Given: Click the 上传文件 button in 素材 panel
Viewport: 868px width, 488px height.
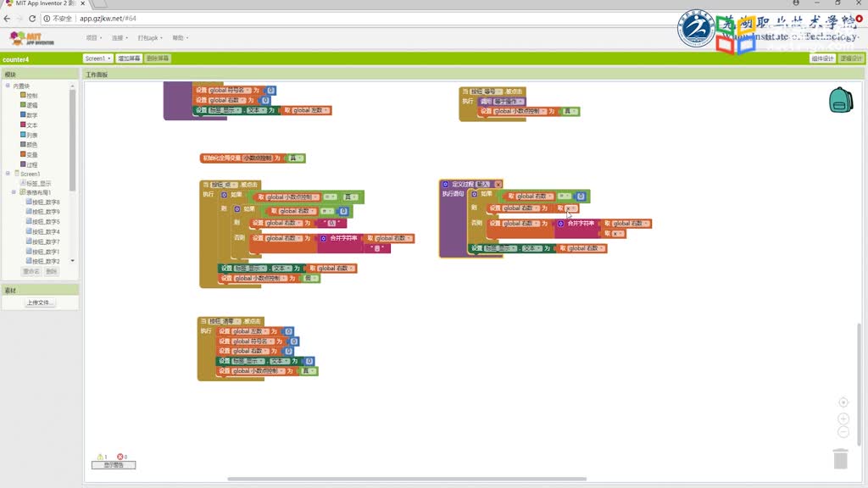Looking at the screenshot, I should (40, 302).
